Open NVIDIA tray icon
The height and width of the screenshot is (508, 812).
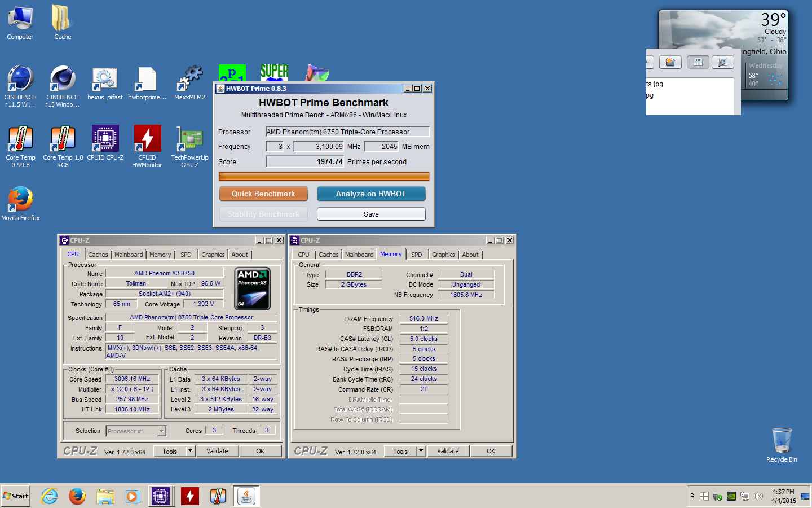[731, 496]
